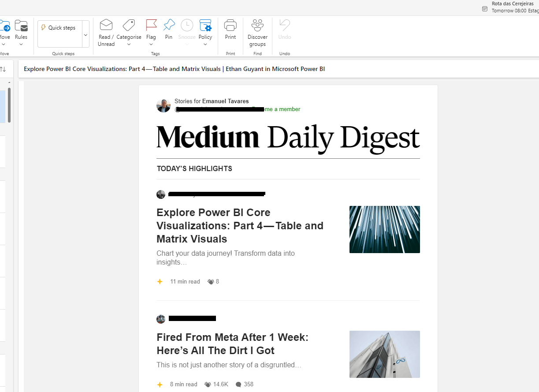Open the Power BI article thumbnail image
Screen dimensions: 539x392
tap(385, 229)
